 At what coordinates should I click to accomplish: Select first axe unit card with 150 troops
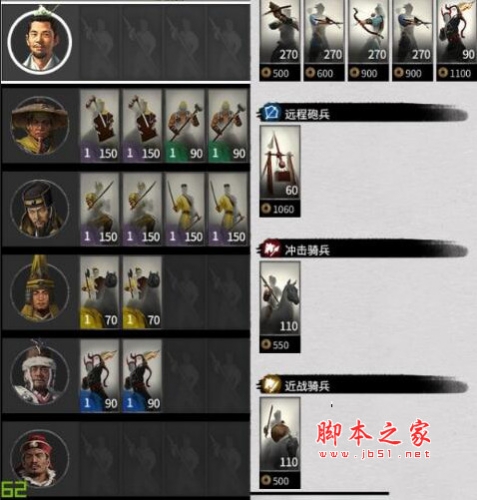(99, 126)
